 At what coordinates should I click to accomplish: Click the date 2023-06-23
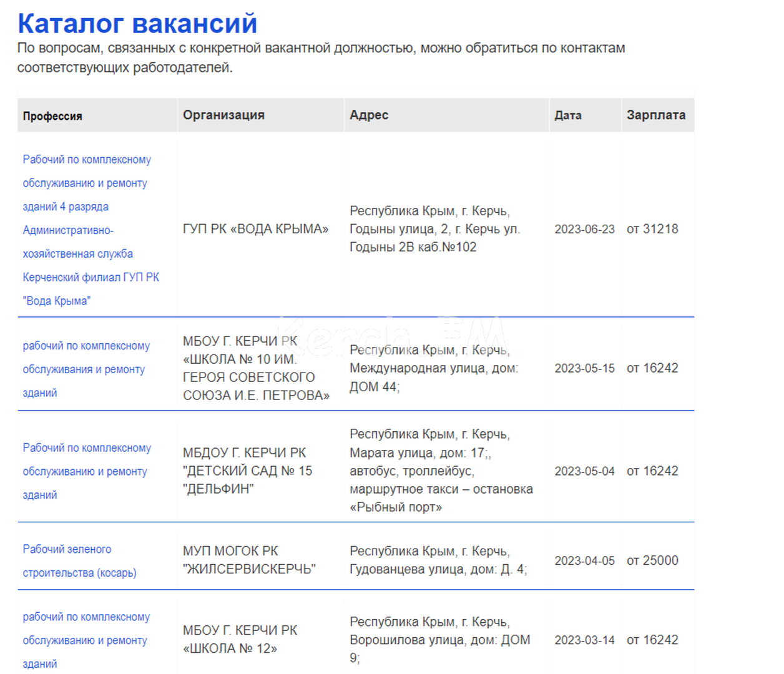tap(585, 229)
